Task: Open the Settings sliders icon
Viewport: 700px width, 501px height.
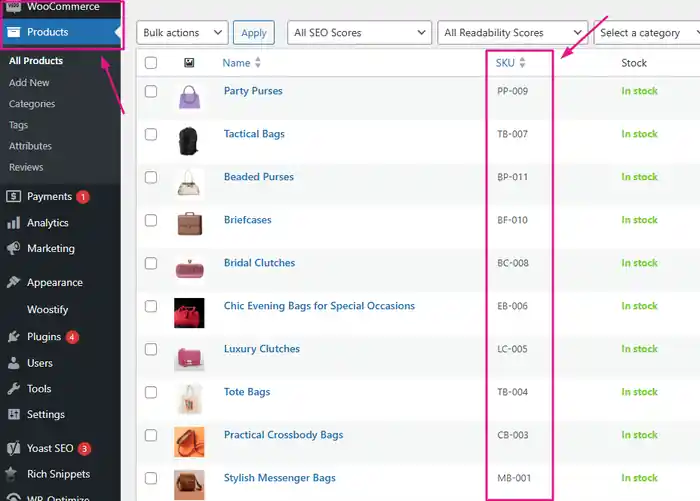Action: [x=13, y=414]
